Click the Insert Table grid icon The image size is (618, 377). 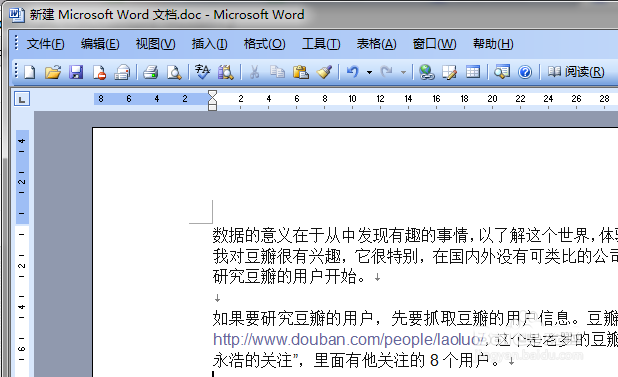pyautogui.click(x=473, y=72)
